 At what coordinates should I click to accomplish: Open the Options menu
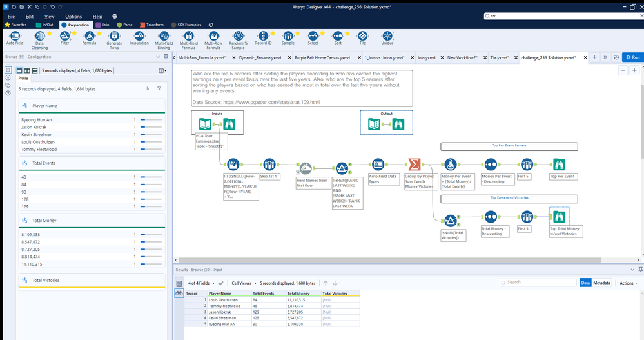point(73,16)
